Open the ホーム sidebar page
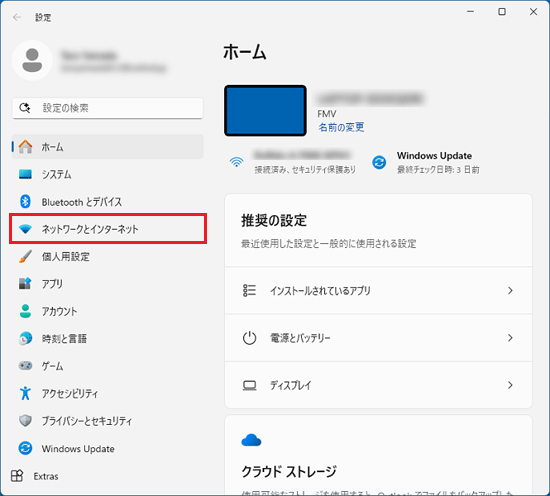550x496 pixels. point(108,147)
